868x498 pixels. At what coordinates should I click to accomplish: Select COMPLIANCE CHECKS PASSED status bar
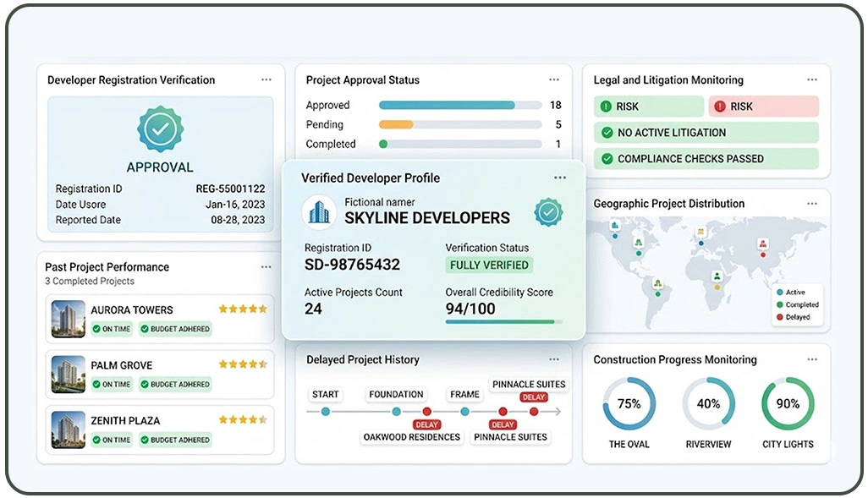(x=706, y=159)
